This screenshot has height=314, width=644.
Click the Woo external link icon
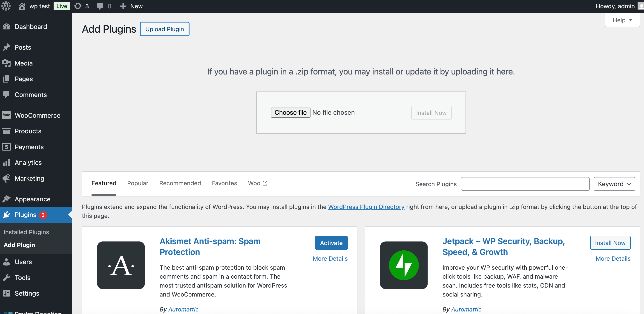265,183
